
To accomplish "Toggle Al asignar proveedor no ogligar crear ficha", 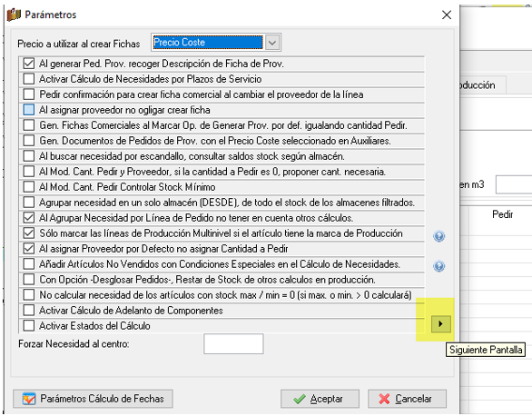I will tap(29, 110).
